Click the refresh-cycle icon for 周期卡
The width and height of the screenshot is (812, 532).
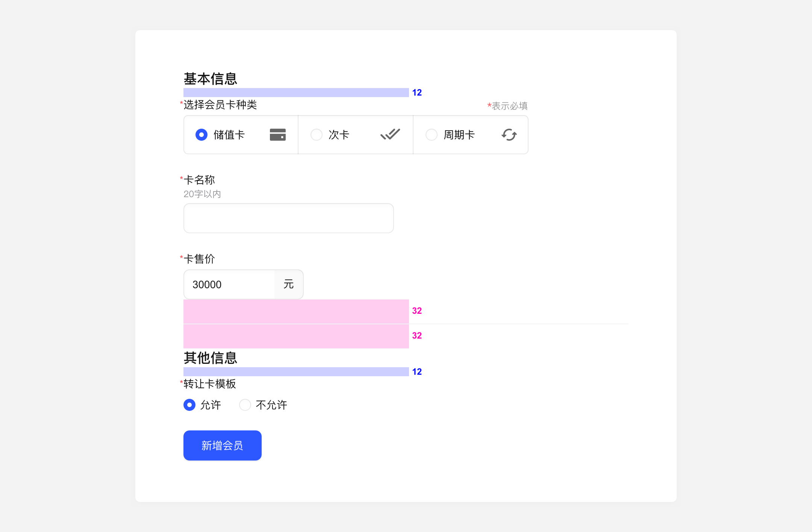[509, 135]
